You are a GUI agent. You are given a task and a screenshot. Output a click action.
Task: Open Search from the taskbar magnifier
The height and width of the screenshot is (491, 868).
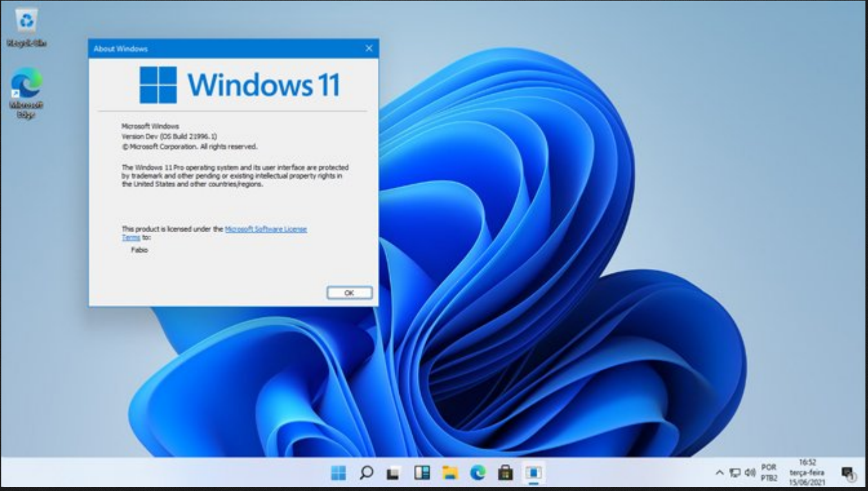click(x=366, y=474)
